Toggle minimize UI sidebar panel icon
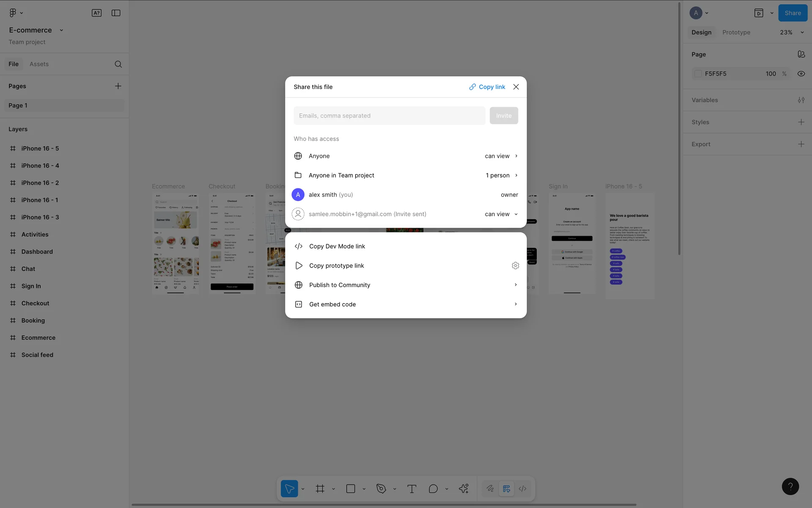Screen dimensions: 812x508 pos(116,13)
